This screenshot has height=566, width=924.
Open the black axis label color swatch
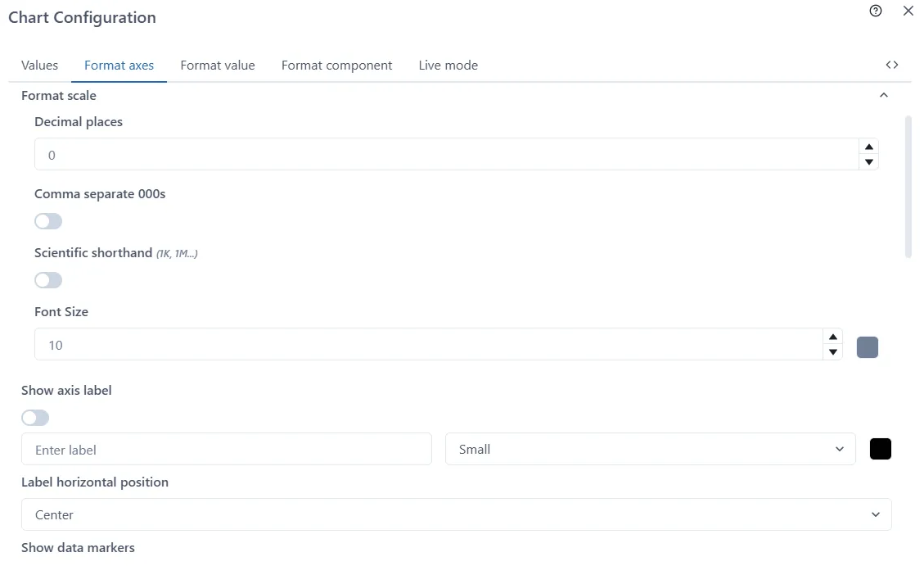(x=880, y=449)
